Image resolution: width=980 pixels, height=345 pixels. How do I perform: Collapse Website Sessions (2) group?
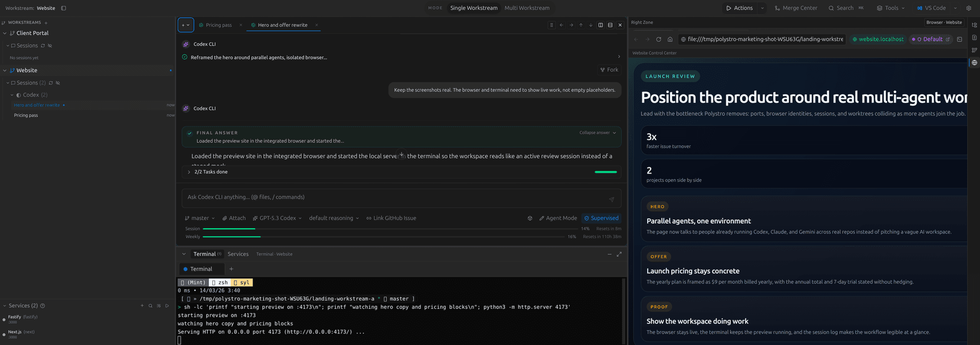coord(8,83)
